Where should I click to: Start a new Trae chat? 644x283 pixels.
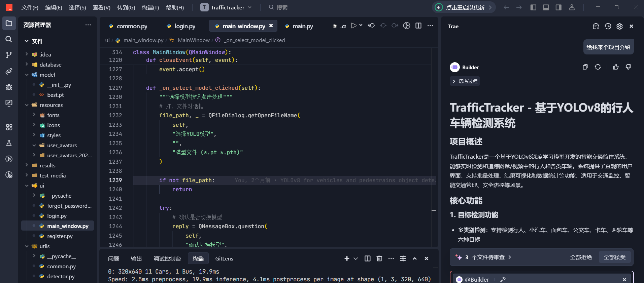[596, 26]
